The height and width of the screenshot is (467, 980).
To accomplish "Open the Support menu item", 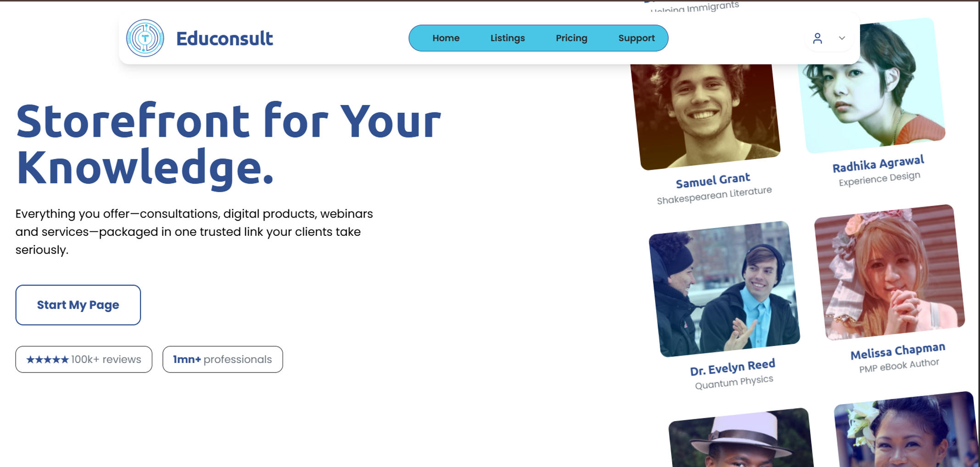I will [x=636, y=38].
